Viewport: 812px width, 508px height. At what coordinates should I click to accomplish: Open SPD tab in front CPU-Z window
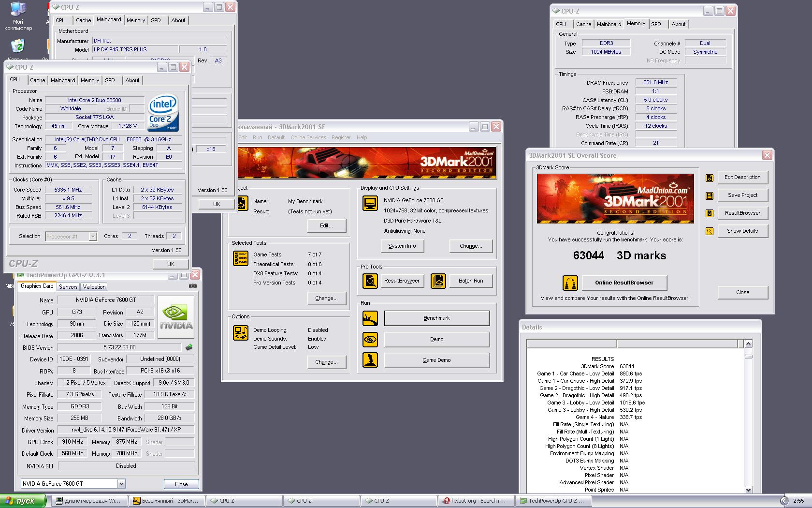tap(110, 80)
